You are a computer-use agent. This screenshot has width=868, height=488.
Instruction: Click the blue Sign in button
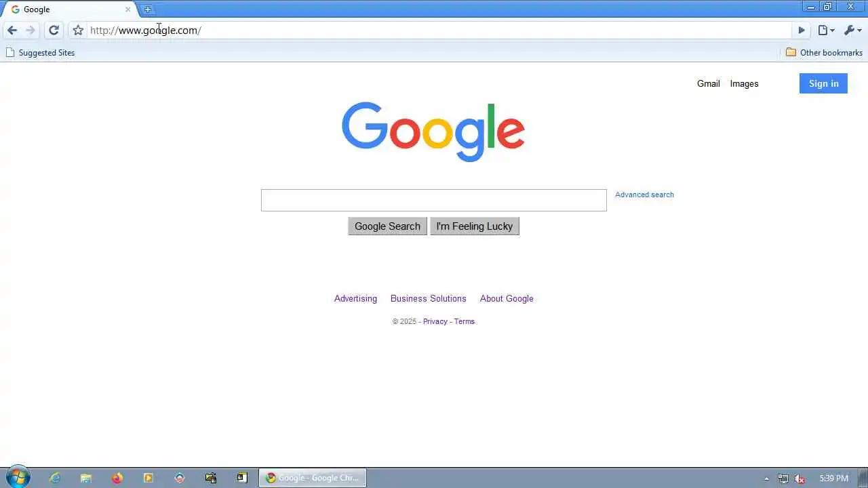(x=823, y=83)
